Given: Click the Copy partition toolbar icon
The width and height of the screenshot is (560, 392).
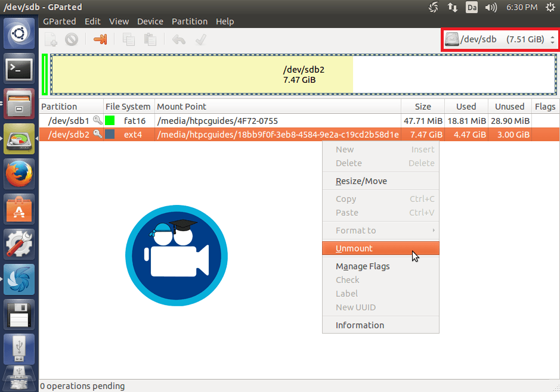Looking at the screenshot, I should (128, 39).
